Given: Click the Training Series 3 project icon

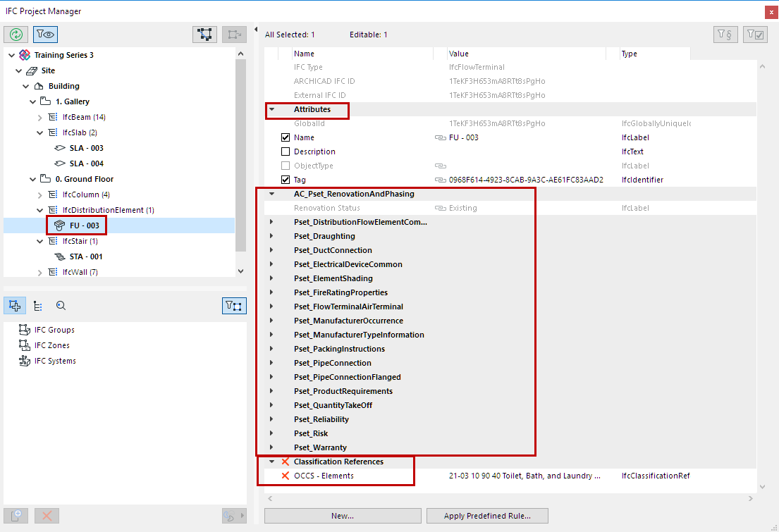Looking at the screenshot, I should click(25, 55).
